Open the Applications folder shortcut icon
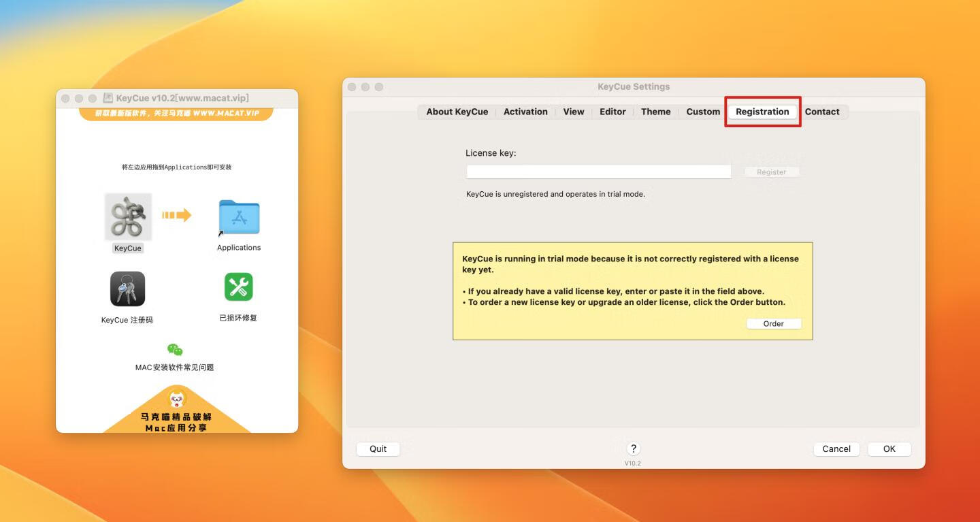Screen dimensions: 980x522 pos(239,218)
